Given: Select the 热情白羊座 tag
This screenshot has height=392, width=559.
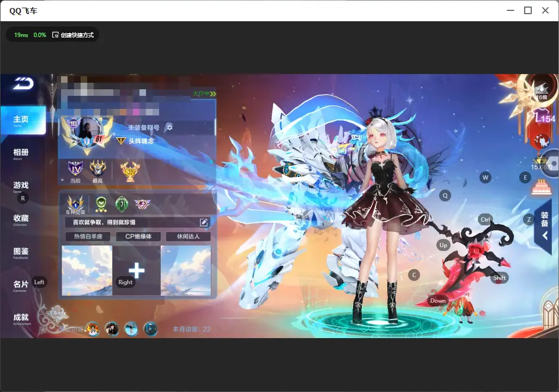Looking at the screenshot, I should (88, 237).
